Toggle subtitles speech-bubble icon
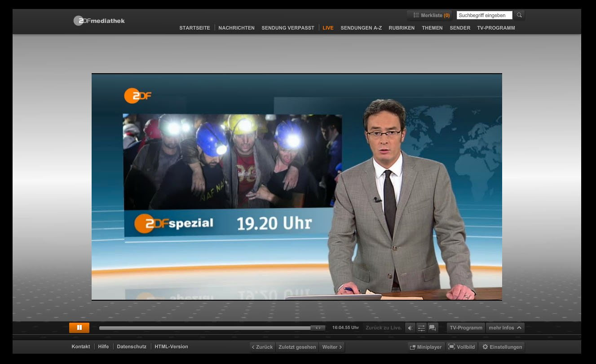The image size is (596, 364). (x=433, y=328)
